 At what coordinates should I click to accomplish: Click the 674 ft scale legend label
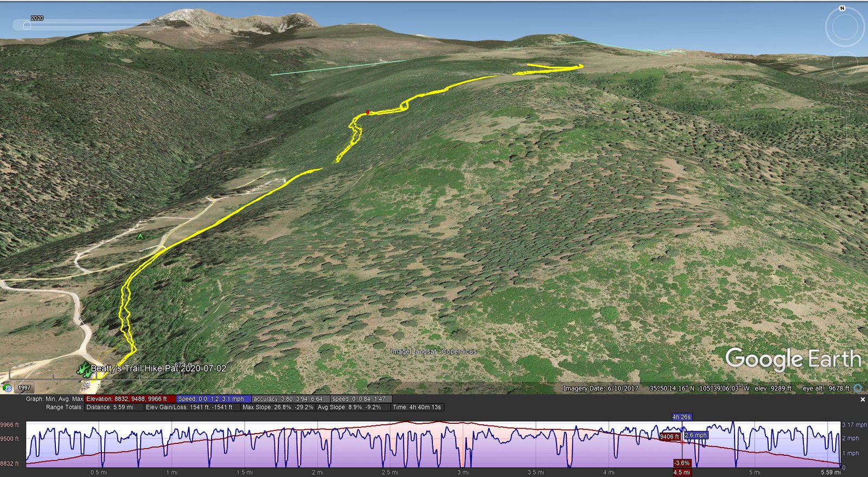[183, 365]
